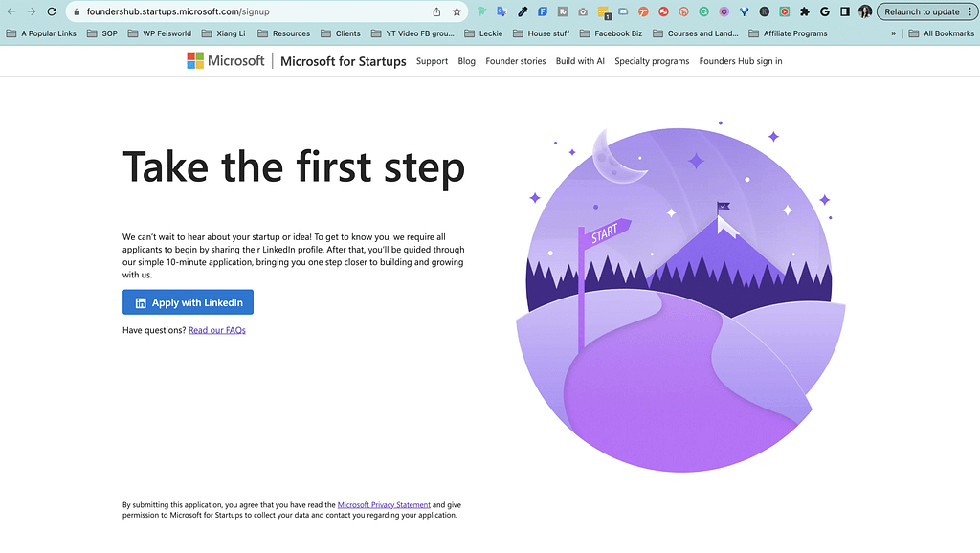Open Founder stories in the navigation

pyautogui.click(x=516, y=61)
